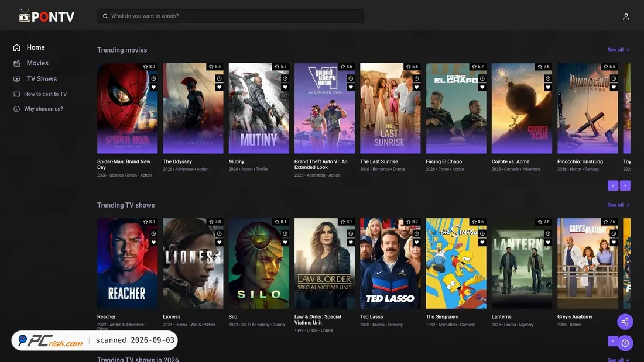The height and width of the screenshot is (362, 644).
Task: Click the heart icon on Ted Lasso
Action: click(x=416, y=242)
